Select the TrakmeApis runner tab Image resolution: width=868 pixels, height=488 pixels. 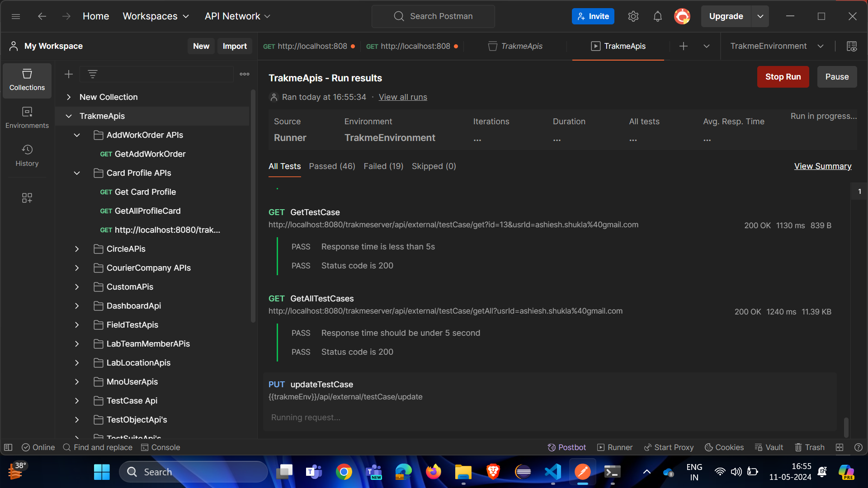[618, 46]
